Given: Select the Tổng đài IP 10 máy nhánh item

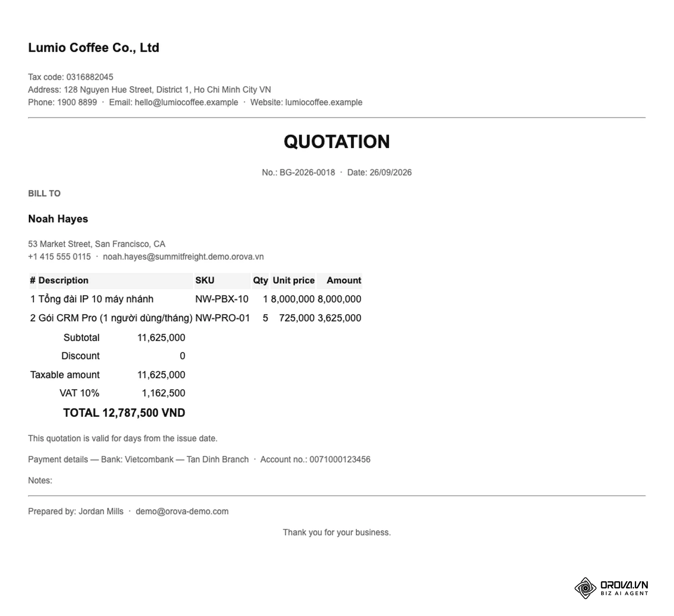Looking at the screenshot, I should (96, 299).
